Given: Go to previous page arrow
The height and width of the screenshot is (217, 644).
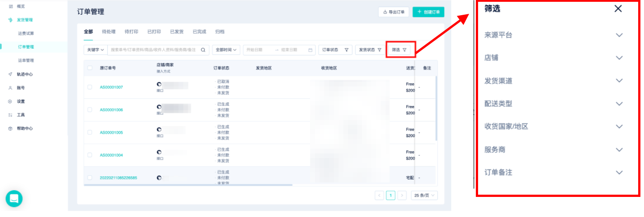Looking at the screenshot, I should [379, 195].
